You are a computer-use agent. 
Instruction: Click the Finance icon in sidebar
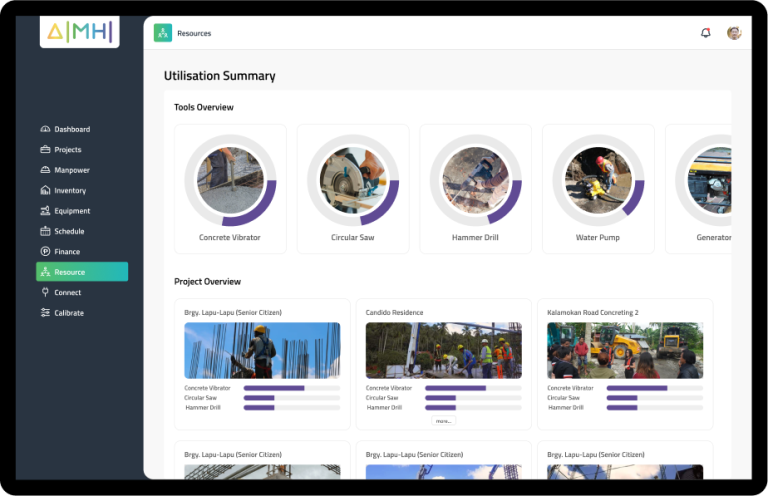pos(45,252)
